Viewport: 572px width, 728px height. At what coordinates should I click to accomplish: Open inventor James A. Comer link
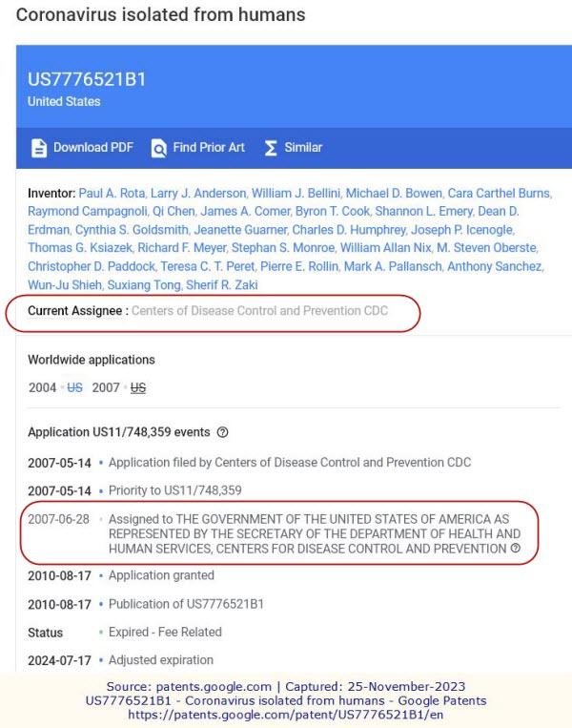[245, 211]
